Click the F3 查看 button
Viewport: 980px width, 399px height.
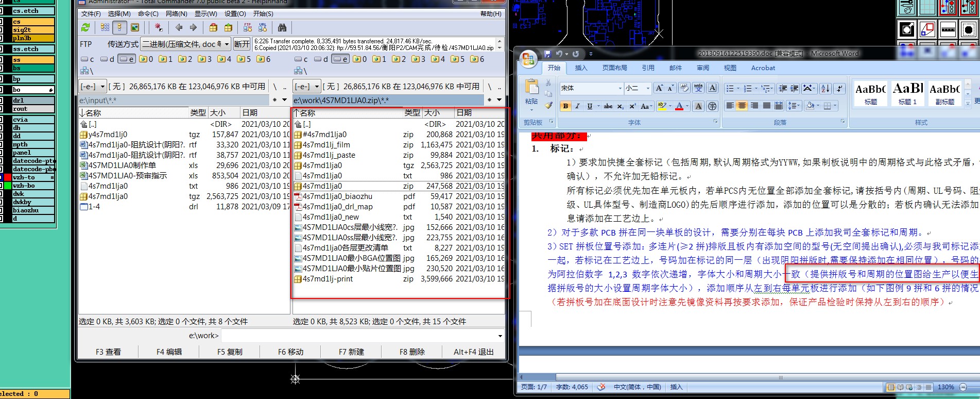click(x=108, y=352)
